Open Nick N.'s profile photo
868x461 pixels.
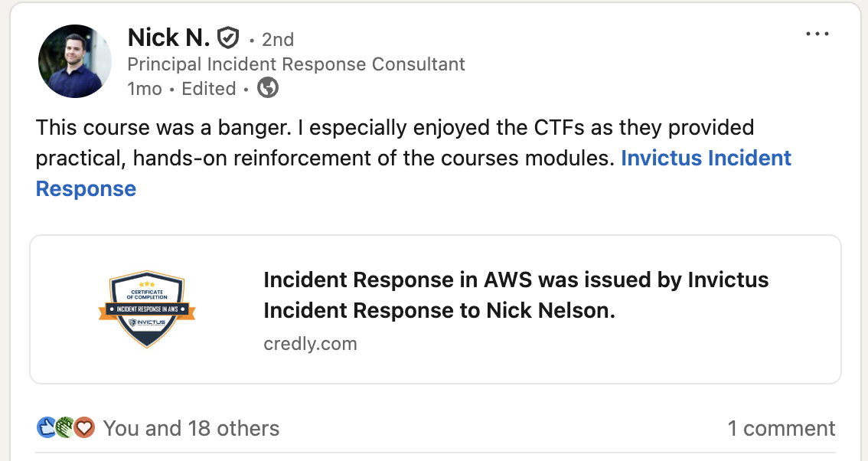pos(75,61)
